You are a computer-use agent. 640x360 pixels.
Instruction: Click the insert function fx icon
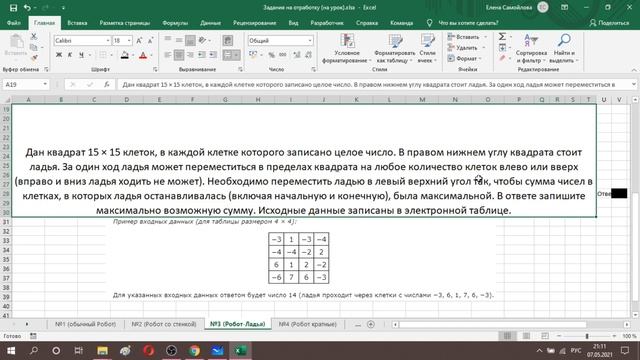click(107, 84)
